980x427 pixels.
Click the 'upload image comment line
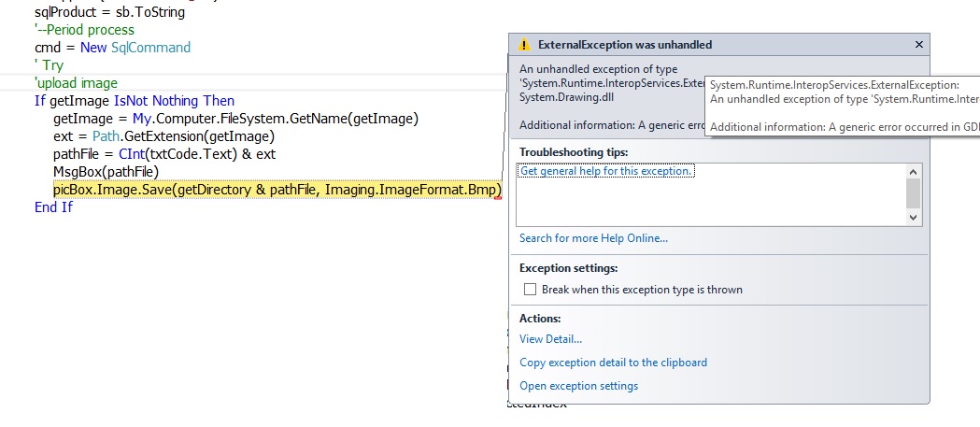click(77, 83)
